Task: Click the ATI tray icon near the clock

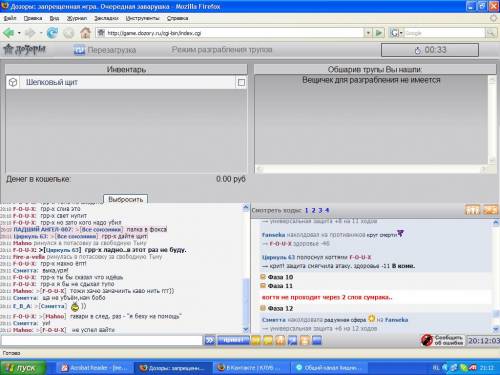Action: [x=472, y=368]
